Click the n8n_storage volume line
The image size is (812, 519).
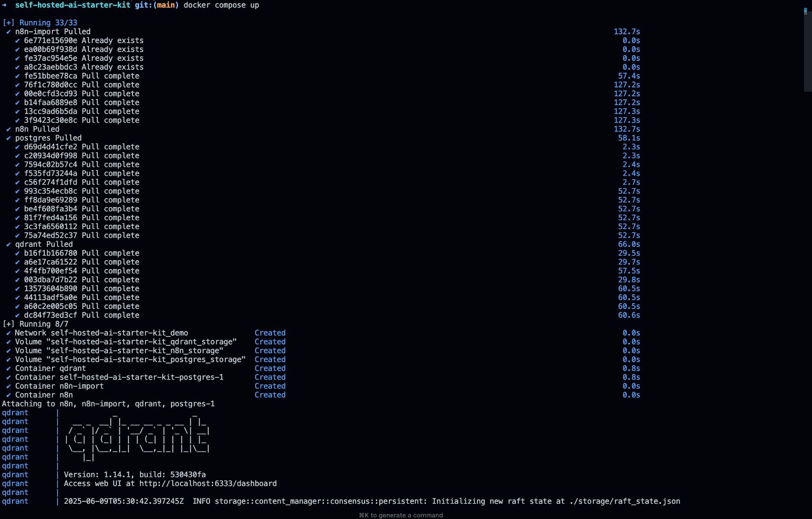[119, 351]
